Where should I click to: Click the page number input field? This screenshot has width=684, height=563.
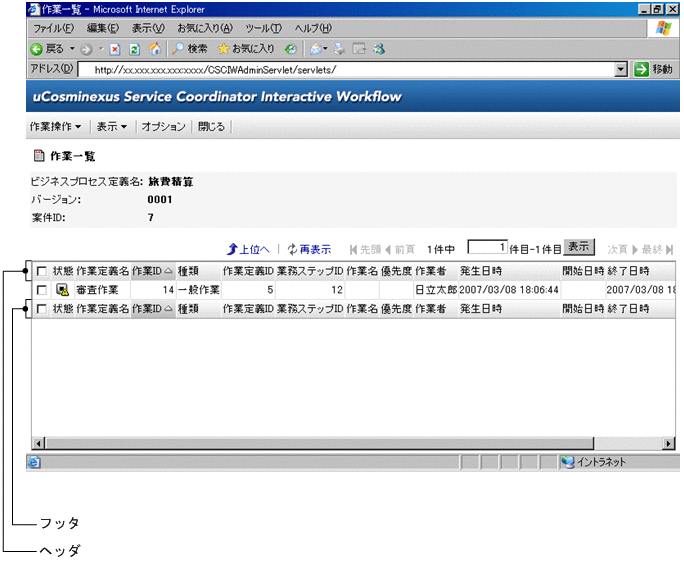(x=487, y=247)
